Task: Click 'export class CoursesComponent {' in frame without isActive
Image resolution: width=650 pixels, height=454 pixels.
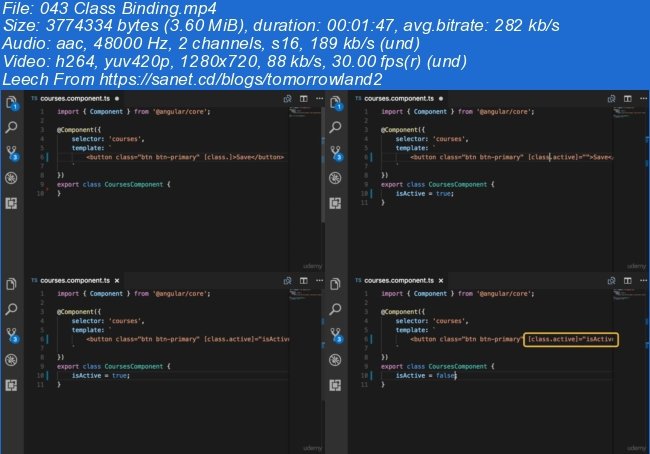Action: (x=114, y=185)
